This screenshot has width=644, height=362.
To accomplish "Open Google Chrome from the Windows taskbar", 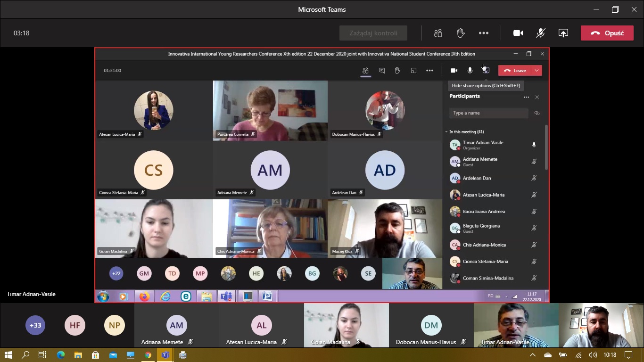I will point(148,355).
